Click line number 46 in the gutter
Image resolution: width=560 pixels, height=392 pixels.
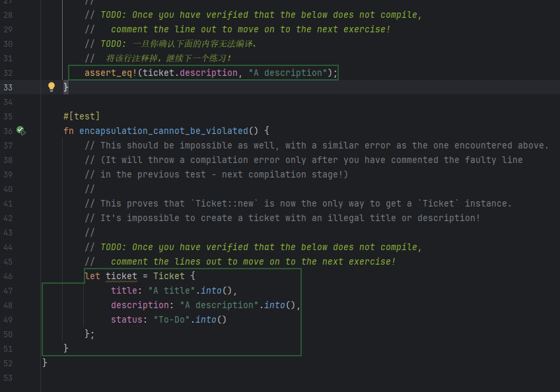(8, 276)
